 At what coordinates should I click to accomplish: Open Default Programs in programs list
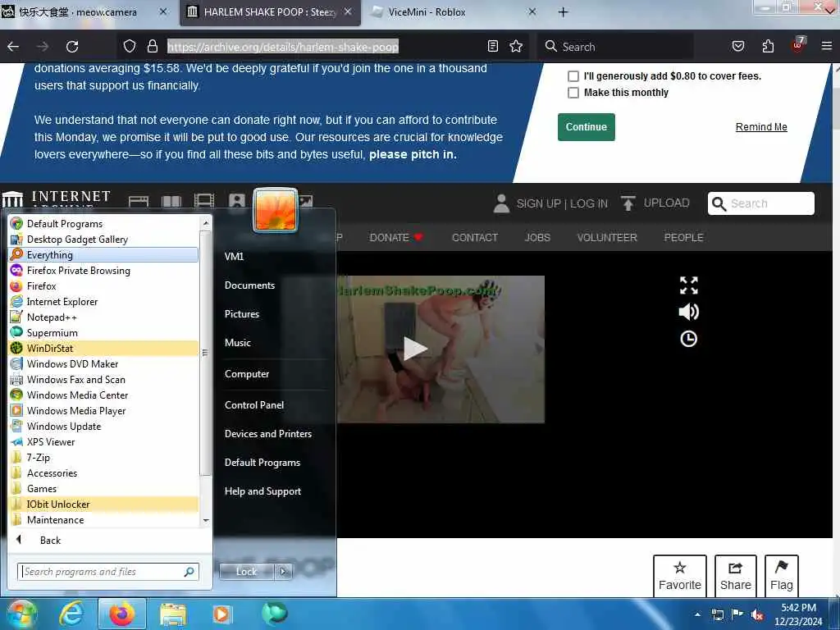coord(103,223)
